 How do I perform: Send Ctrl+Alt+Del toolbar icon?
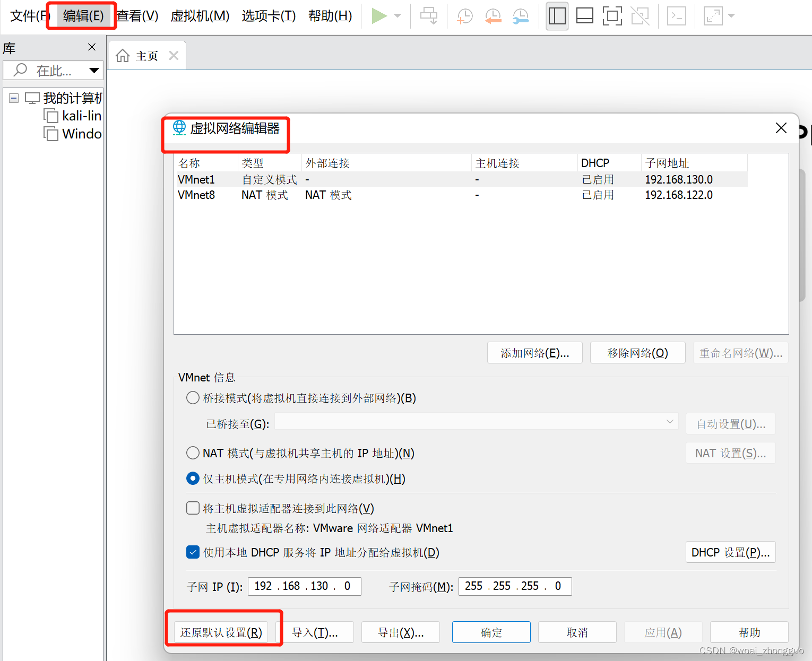click(x=429, y=16)
